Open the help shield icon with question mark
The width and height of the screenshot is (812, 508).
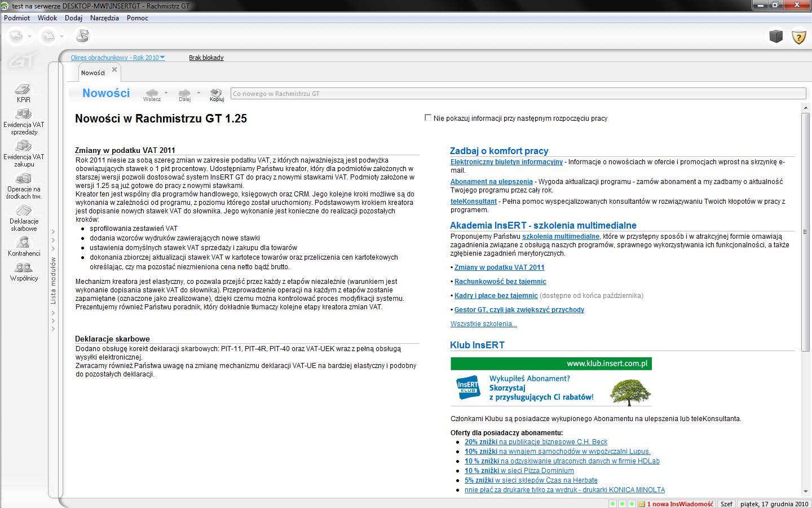[x=798, y=37]
